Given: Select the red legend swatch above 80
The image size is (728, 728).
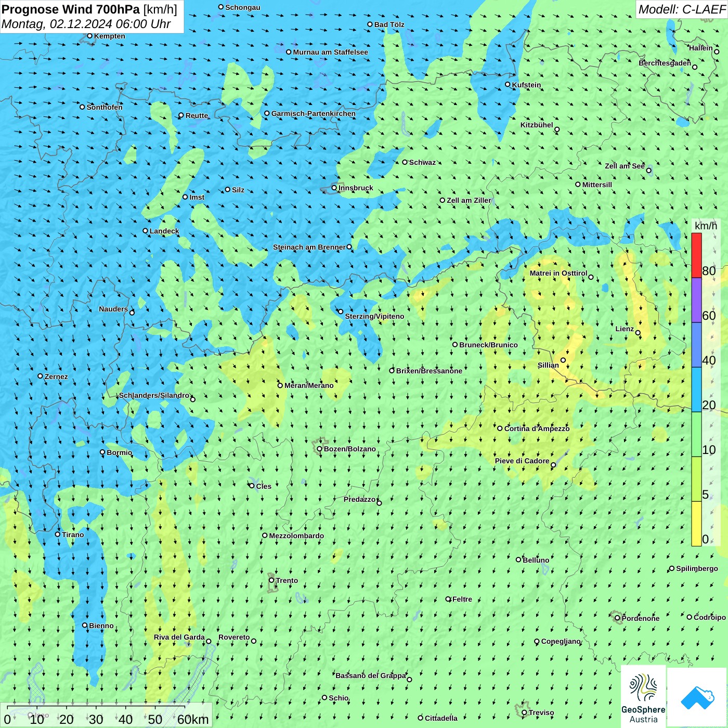Looking at the screenshot, I should coord(697,255).
